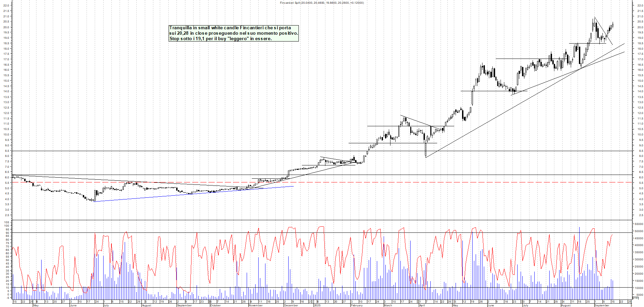Click the 2025 year label on date axis

pyautogui.click(x=317, y=305)
